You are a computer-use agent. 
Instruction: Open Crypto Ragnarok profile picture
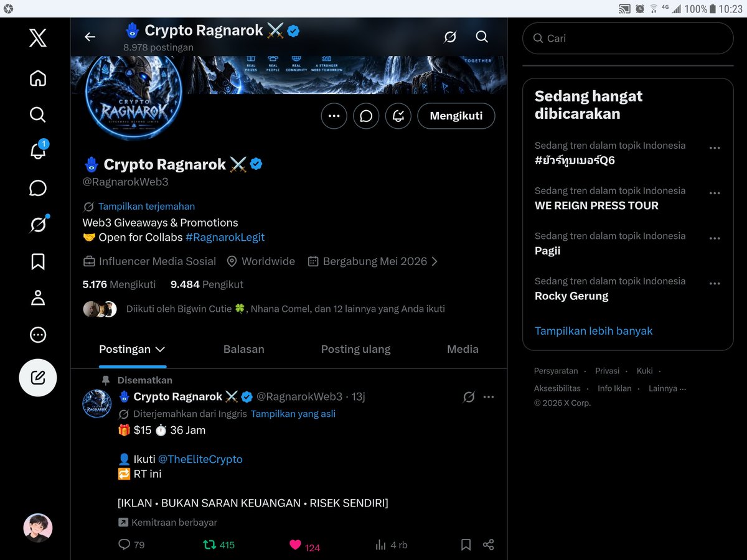[x=133, y=93]
